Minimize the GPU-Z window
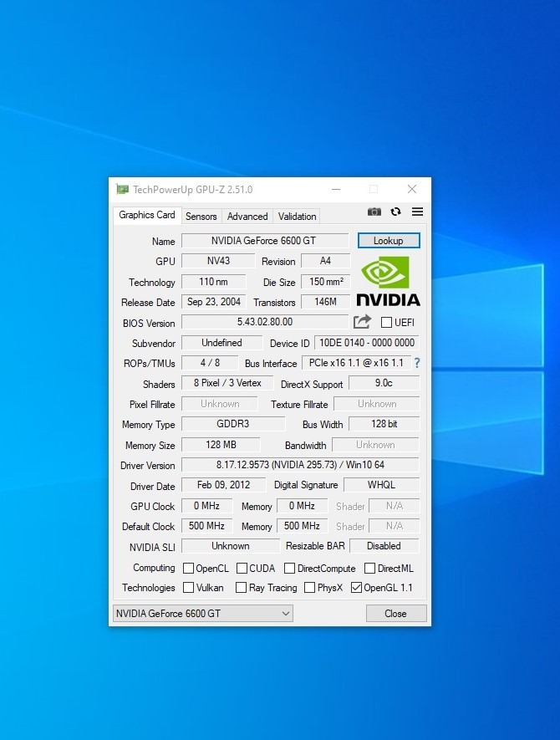 [x=336, y=189]
